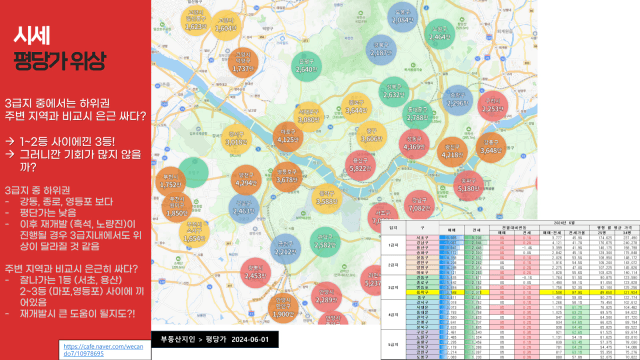
Task: Click the black 평당가 2024-06-01 caption bar
Action: 215,340
